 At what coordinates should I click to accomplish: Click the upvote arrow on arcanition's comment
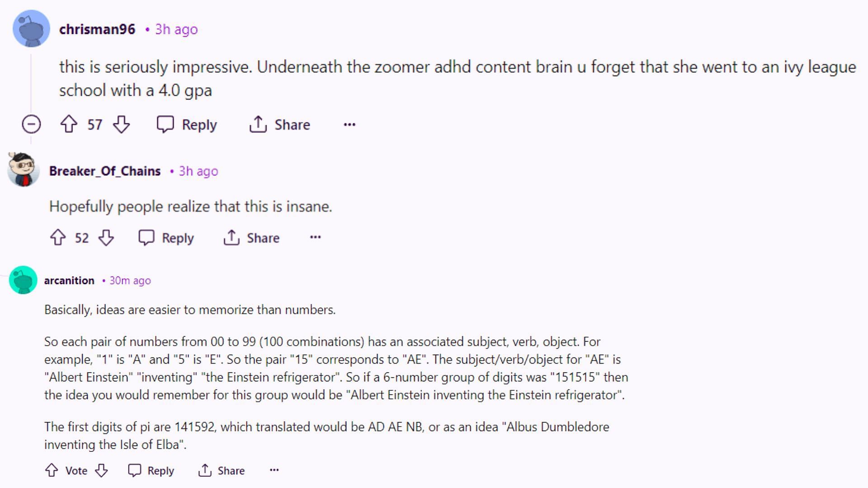tap(52, 470)
